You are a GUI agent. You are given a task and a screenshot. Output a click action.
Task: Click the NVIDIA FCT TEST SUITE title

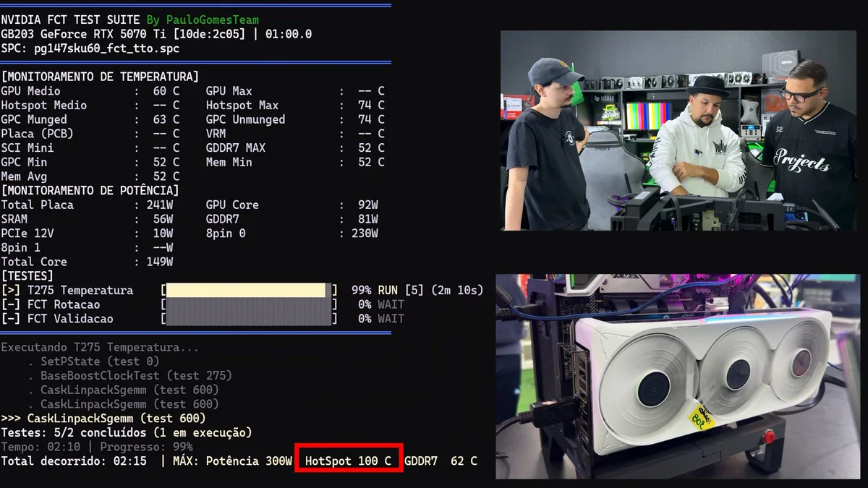coord(71,20)
